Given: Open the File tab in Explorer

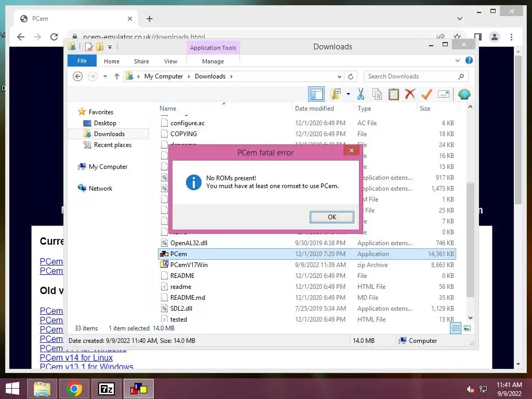Looking at the screenshot, I should (82, 61).
